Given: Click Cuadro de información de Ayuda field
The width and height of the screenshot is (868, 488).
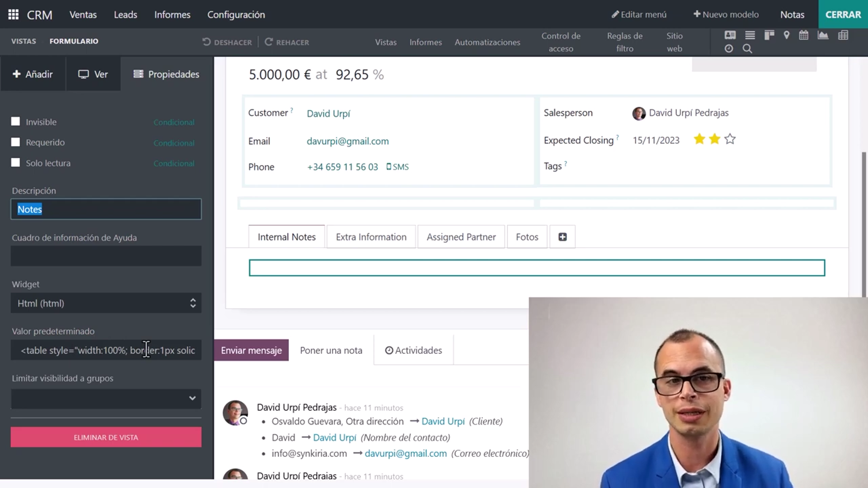Looking at the screenshot, I should pyautogui.click(x=106, y=256).
